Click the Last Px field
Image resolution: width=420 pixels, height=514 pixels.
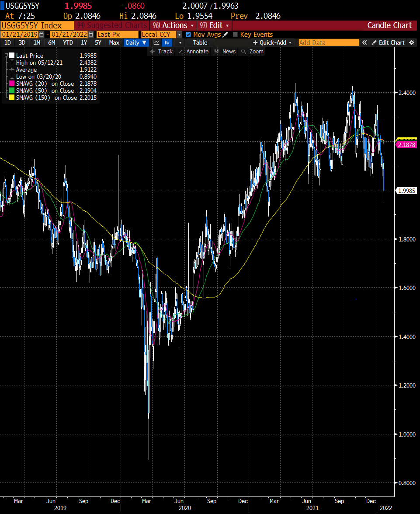pyautogui.click(x=117, y=35)
